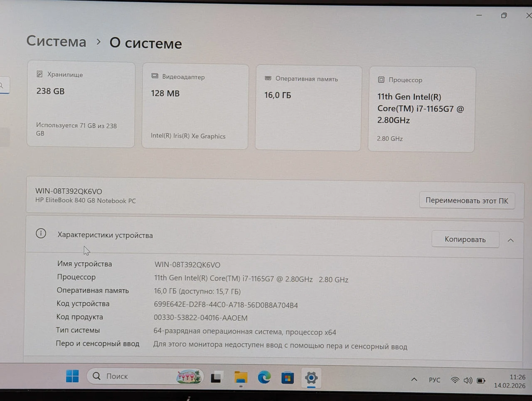The width and height of the screenshot is (532, 401).
Task: Click Intel(R) Iris(R) Xe Graphics text
Action: point(188,136)
